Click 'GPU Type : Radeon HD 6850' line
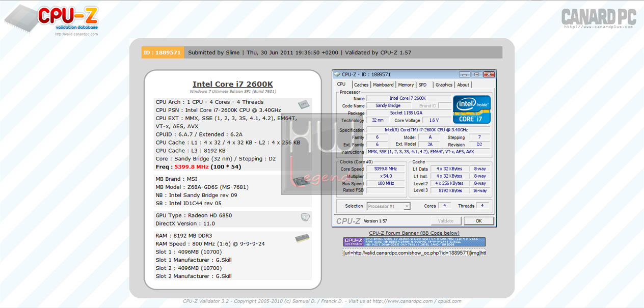This screenshot has width=644, height=308. (x=194, y=216)
